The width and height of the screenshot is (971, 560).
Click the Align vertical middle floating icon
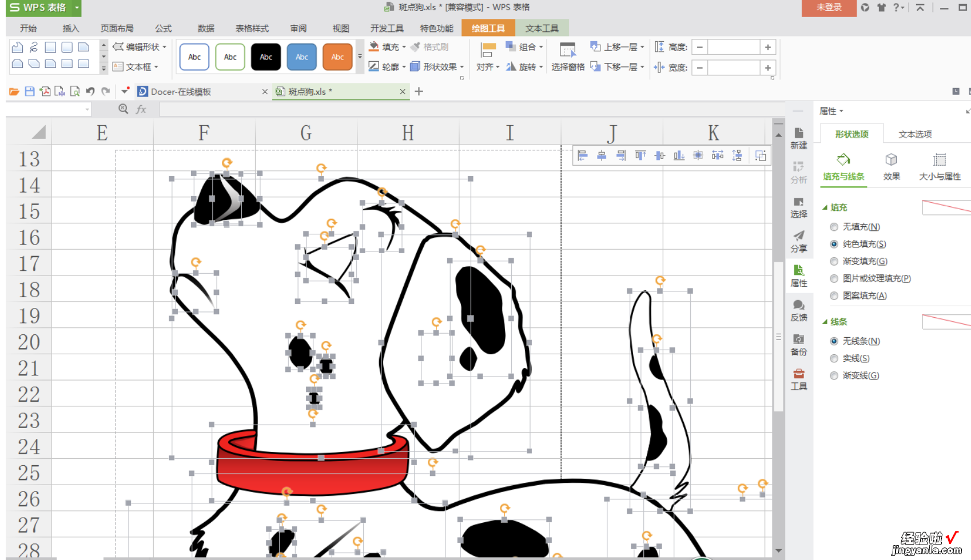pyautogui.click(x=660, y=155)
